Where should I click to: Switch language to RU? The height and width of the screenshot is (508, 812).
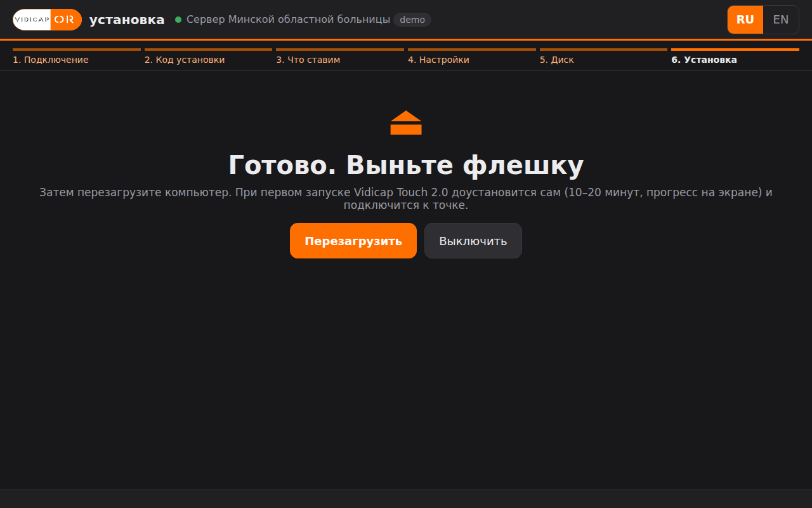[745, 20]
